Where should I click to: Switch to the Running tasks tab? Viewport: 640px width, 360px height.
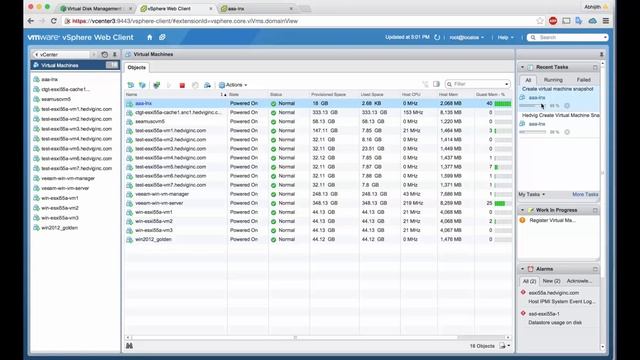point(553,80)
